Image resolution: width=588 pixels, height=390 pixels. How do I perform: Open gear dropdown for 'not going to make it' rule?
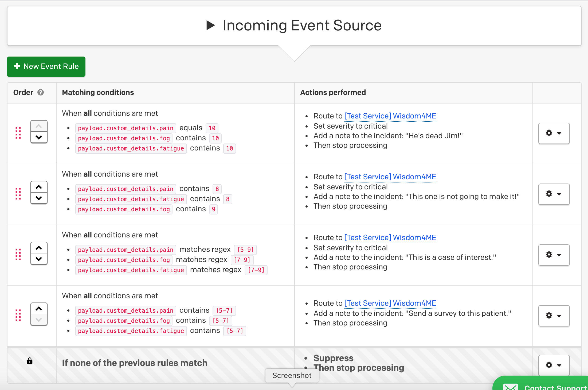[554, 194]
